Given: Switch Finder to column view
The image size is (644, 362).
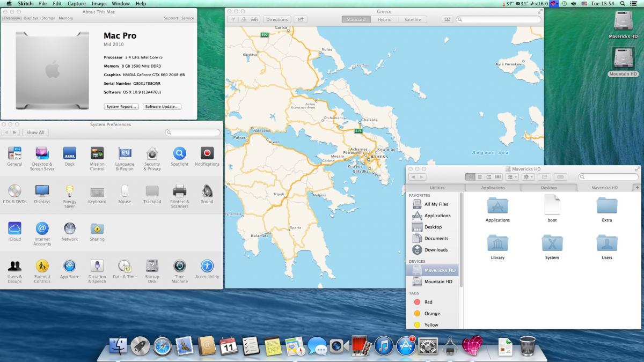Looking at the screenshot, I should tap(488, 177).
